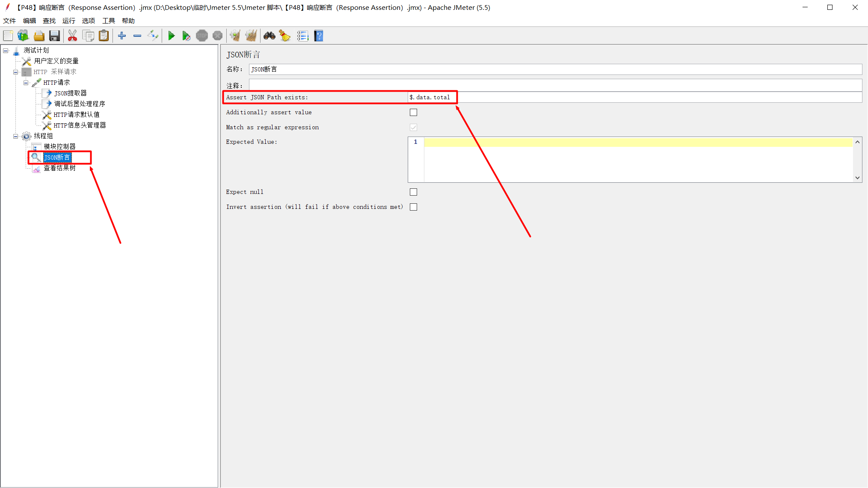The width and height of the screenshot is (868, 488).
Task: Click the Copy icon in toolbar
Action: pos(88,36)
